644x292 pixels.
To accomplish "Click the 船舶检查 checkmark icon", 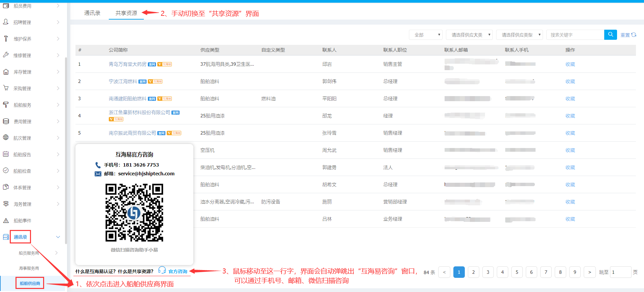I will click(6, 171).
